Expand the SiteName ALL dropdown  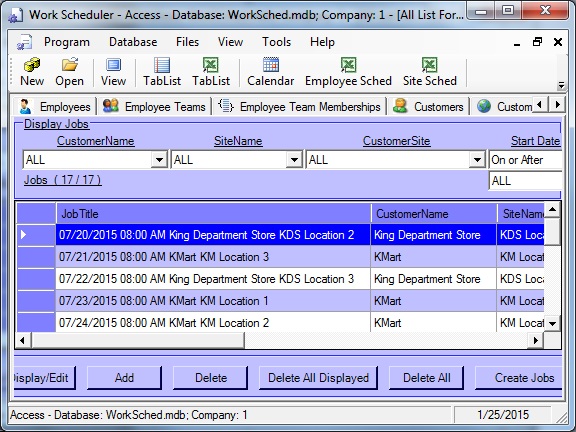coord(294,160)
